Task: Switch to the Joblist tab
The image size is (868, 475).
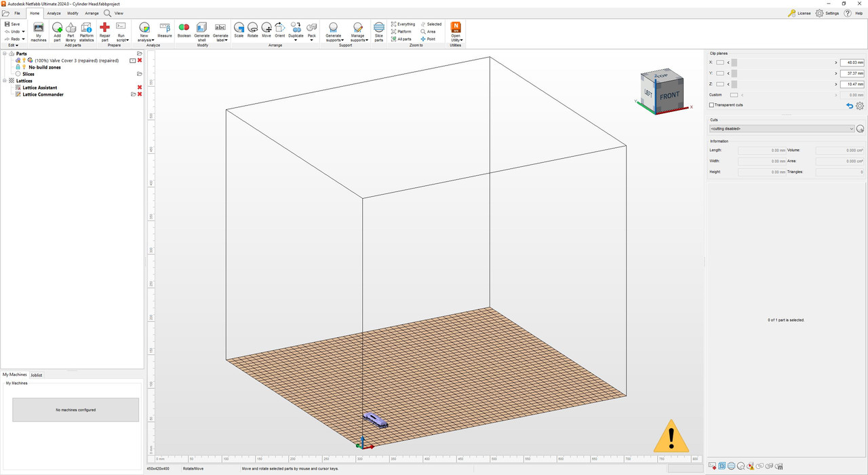Action: tap(37, 375)
